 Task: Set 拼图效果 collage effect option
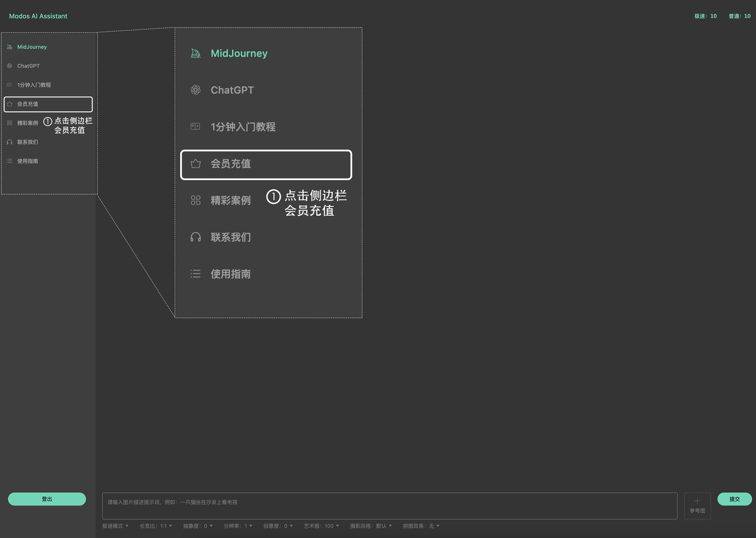pyautogui.click(x=421, y=526)
